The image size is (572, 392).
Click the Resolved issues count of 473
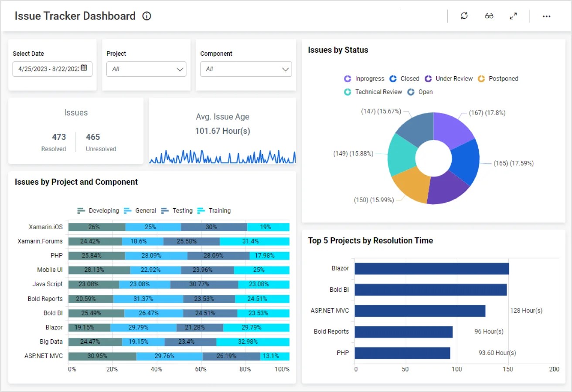[x=59, y=137]
